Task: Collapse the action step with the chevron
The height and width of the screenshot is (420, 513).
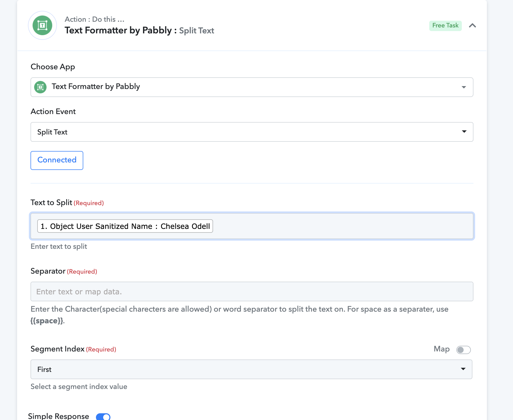Action: pyautogui.click(x=472, y=25)
